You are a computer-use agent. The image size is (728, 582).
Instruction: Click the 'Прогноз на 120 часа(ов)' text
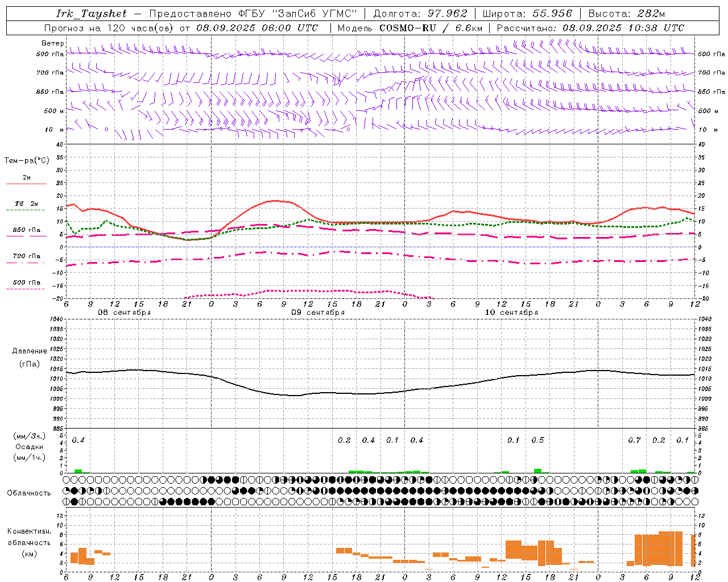coord(109,28)
